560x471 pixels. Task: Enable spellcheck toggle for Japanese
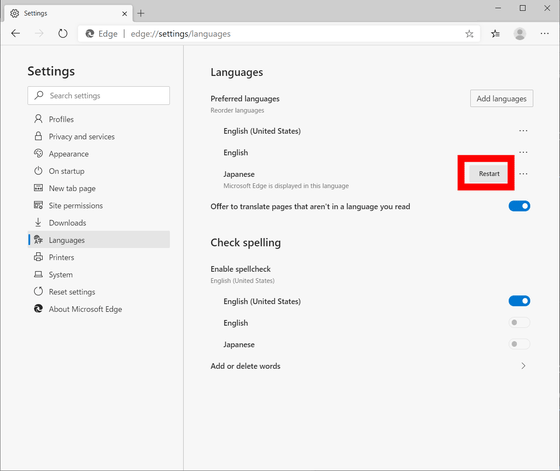coord(519,344)
